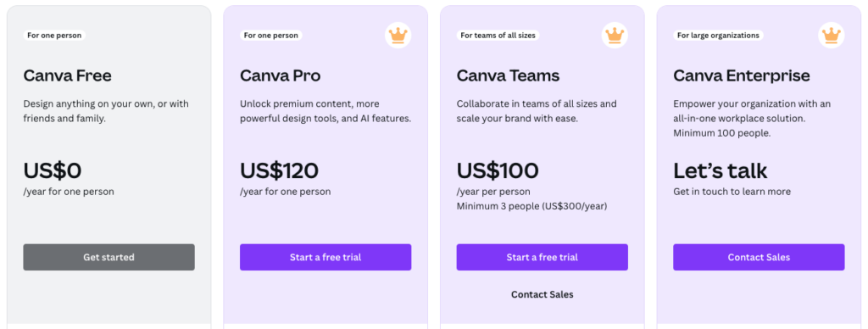The height and width of the screenshot is (329, 868).
Task: Start a free trial for Canva Teams
Action: 542,257
